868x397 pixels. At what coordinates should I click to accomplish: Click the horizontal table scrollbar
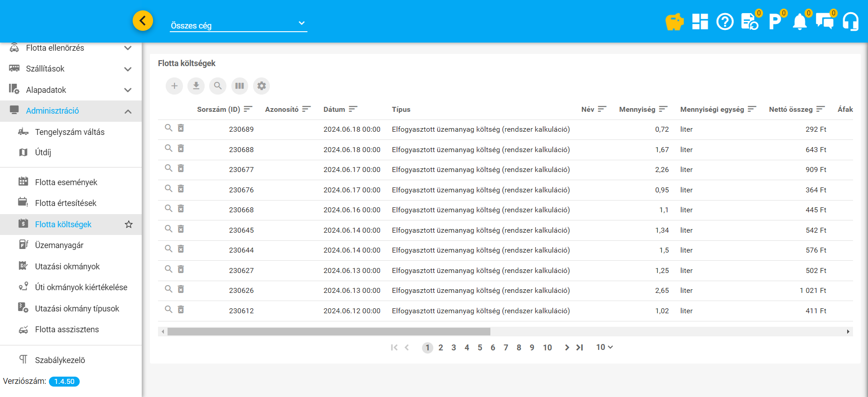329,332
